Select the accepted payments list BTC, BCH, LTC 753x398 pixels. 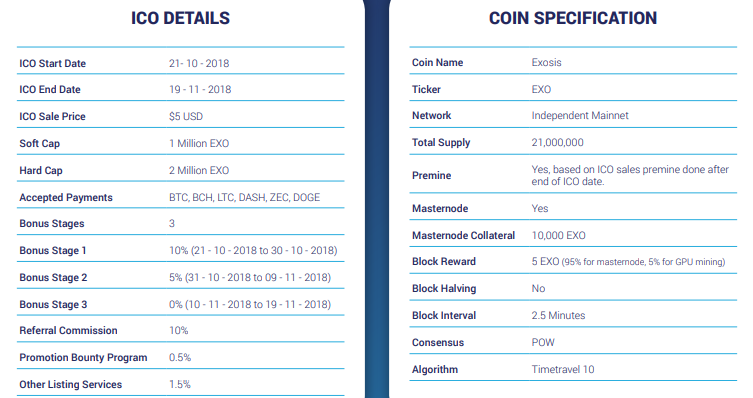[244, 197]
